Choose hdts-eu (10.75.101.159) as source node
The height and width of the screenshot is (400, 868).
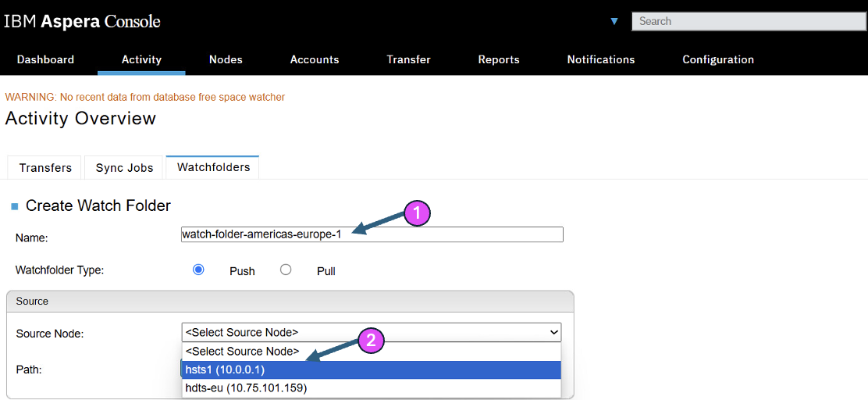pyautogui.click(x=372, y=388)
